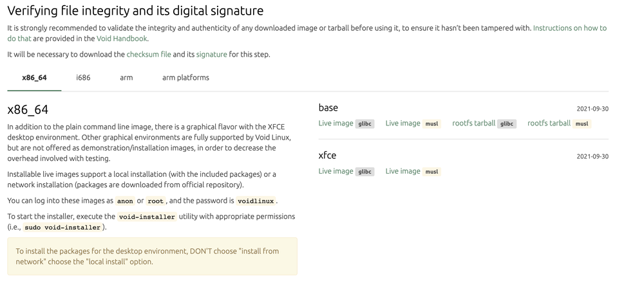The width and height of the screenshot is (644, 294).
Task: Open the Void Handbook link
Action: [122, 39]
